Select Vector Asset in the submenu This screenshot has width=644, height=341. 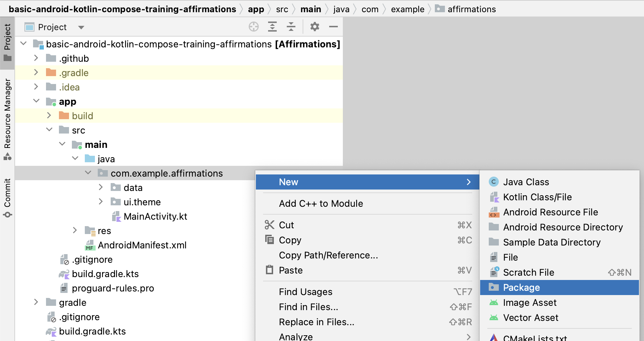tap(530, 318)
